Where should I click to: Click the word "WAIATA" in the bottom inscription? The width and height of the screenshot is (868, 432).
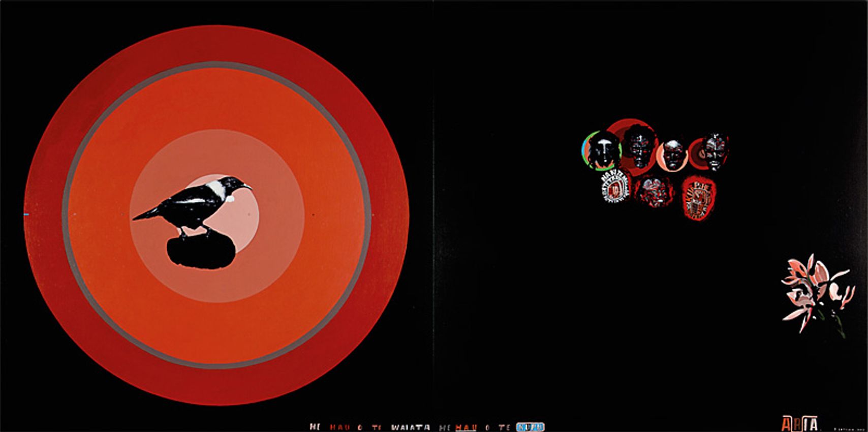coord(411,427)
